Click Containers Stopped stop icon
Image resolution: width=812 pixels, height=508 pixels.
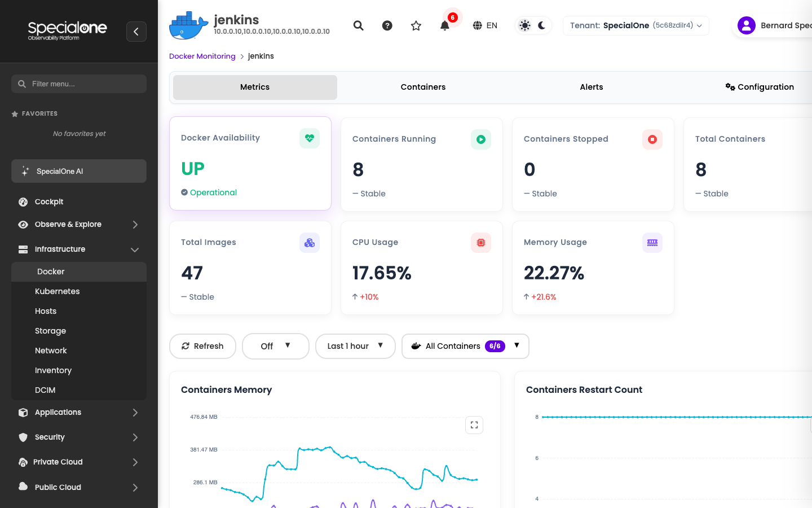coord(652,139)
